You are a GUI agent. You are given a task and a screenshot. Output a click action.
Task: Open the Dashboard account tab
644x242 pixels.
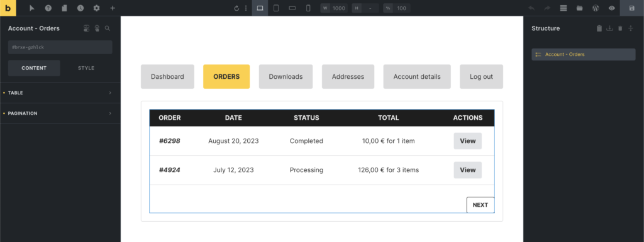tap(167, 76)
